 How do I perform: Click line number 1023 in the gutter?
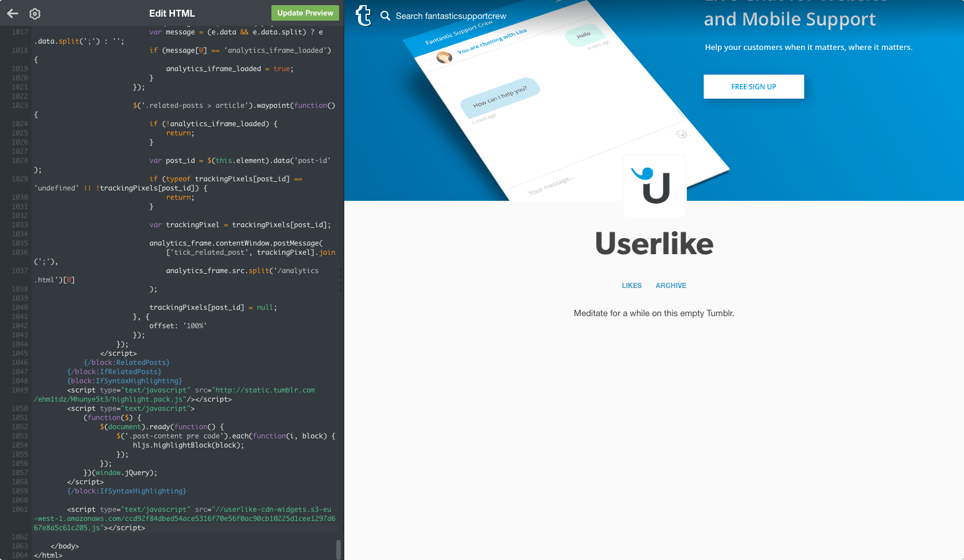[20, 106]
